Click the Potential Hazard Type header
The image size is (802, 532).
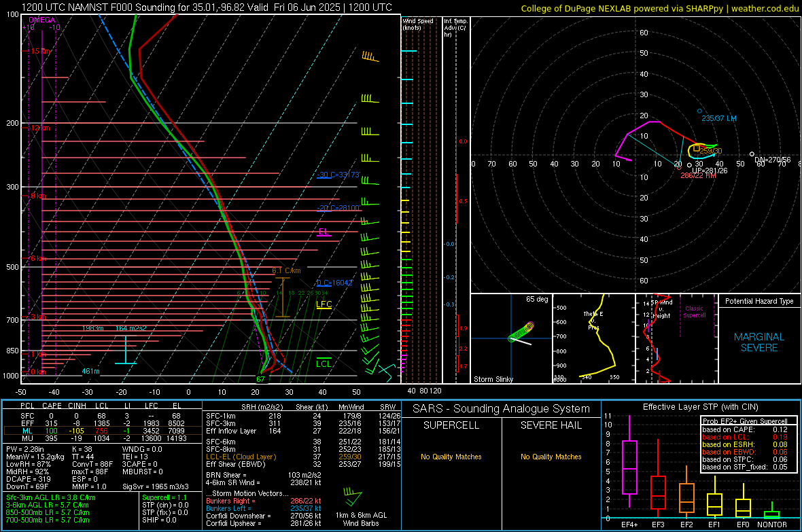pyautogui.click(x=759, y=301)
